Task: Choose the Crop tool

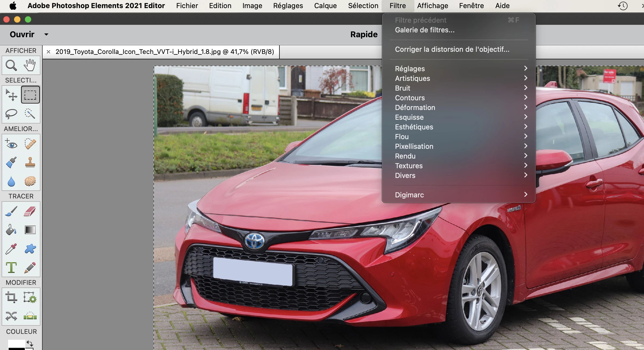Action: [11, 297]
